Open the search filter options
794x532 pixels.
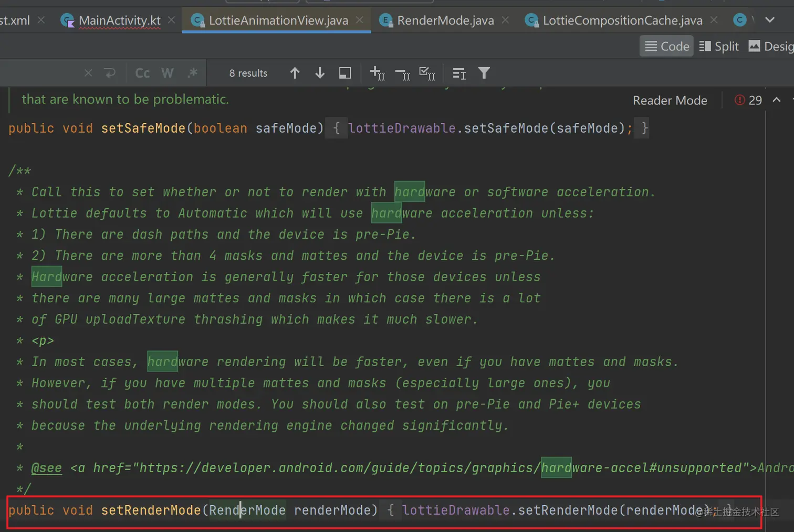[x=484, y=73]
